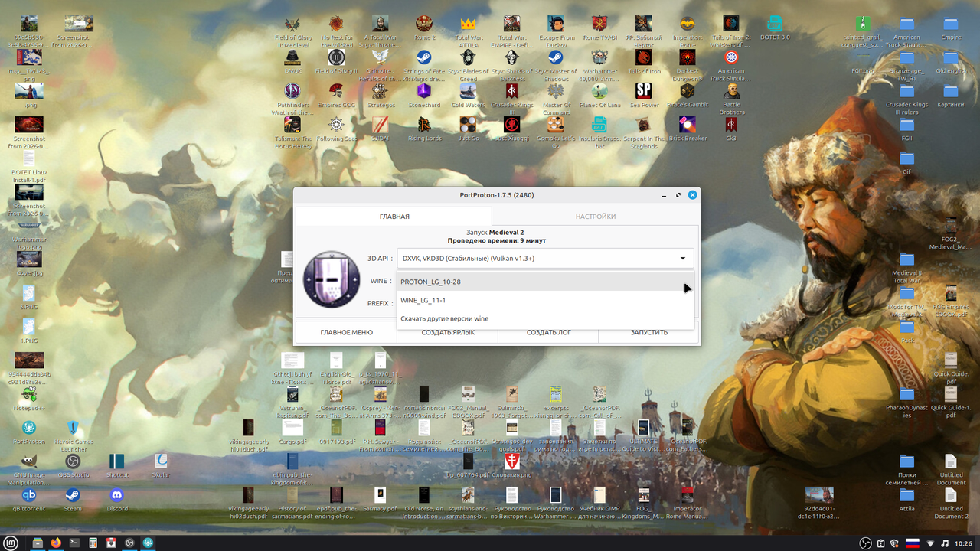Open Russian keyboard layout flag indicator
This screenshot has height=551, width=980.
(x=913, y=543)
